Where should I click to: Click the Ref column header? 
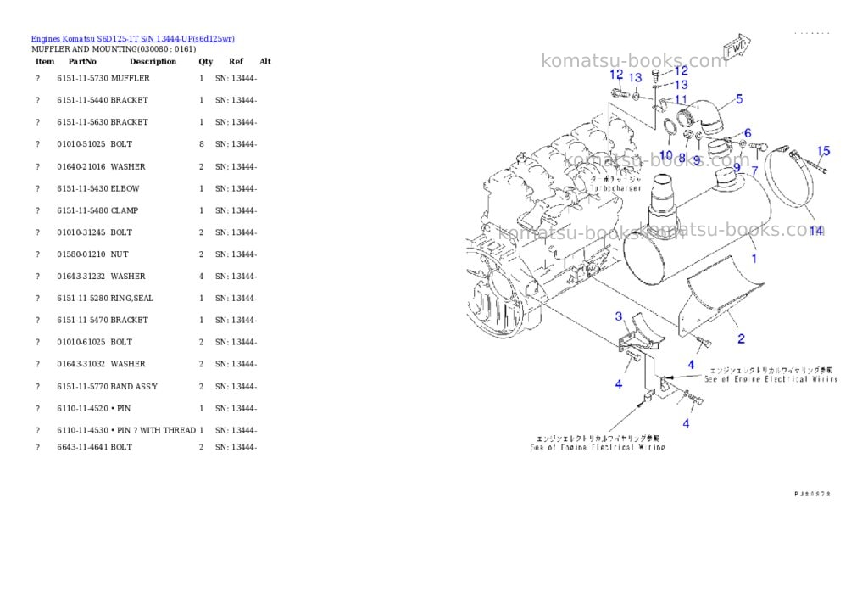click(x=236, y=61)
